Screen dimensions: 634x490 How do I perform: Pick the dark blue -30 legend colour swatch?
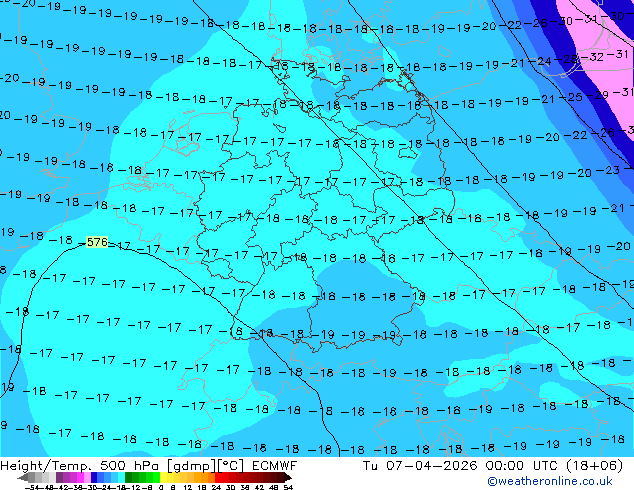point(94,477)
